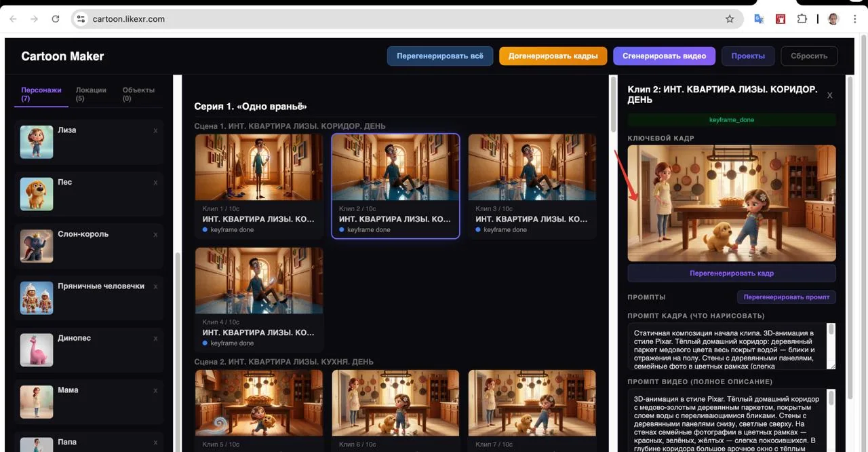The image size is (868, 452).
Task: Select the Клип 3 thumbnail in Сцена 1
Action: tap(532, 167)
